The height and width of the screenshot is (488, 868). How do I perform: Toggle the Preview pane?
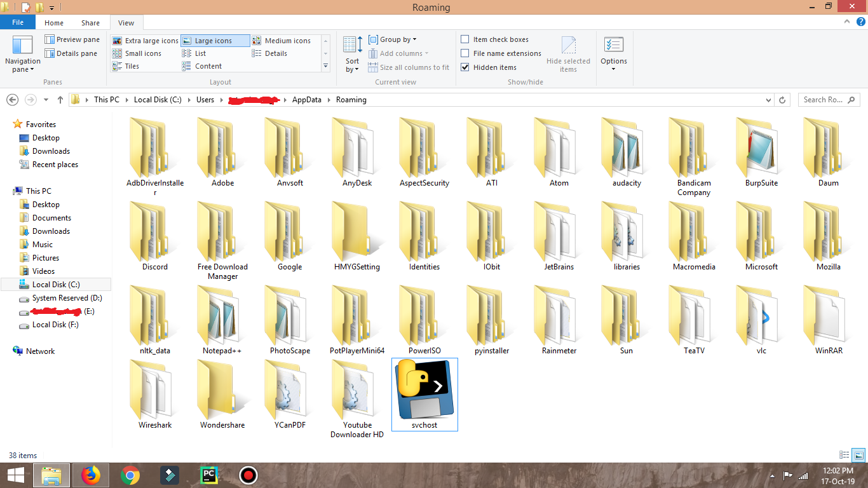[72, 39]
